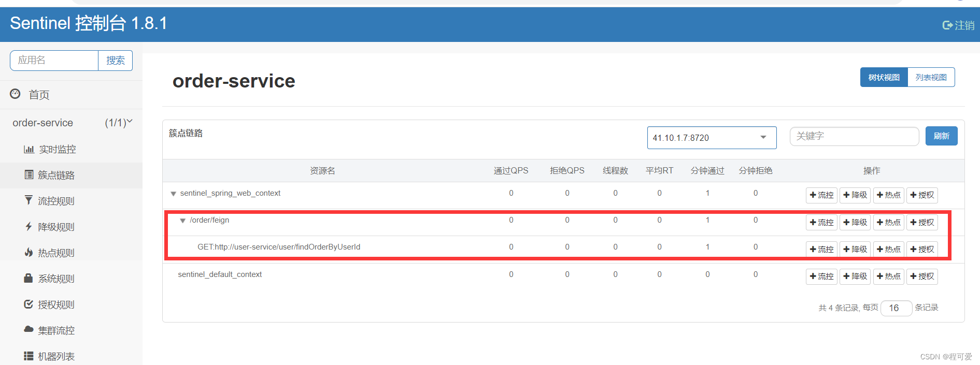Click the 刷新 refresh button
Viewport: 980px width, 365px height.
pyautogui.click(x=941, y=136)
